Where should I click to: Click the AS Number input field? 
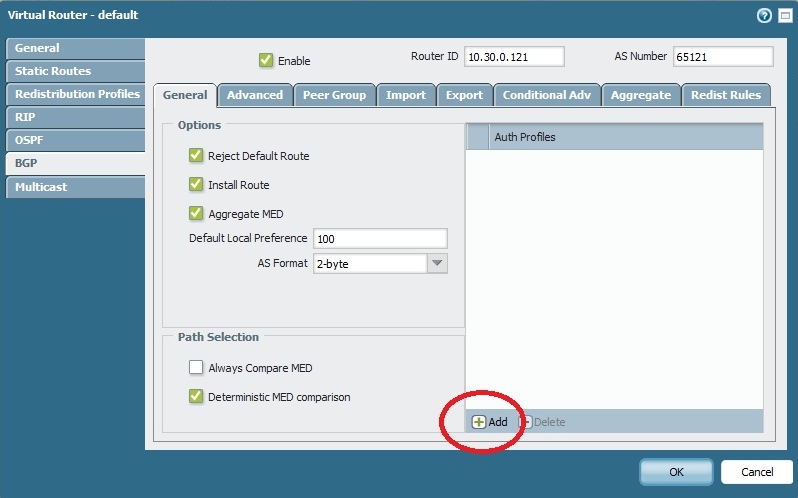(723, 56)
